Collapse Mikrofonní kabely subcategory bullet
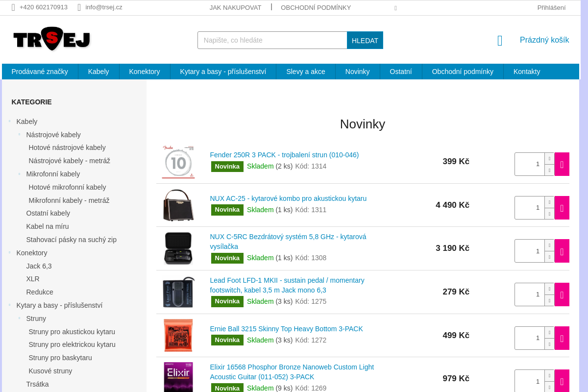 [x=19, y=173]
